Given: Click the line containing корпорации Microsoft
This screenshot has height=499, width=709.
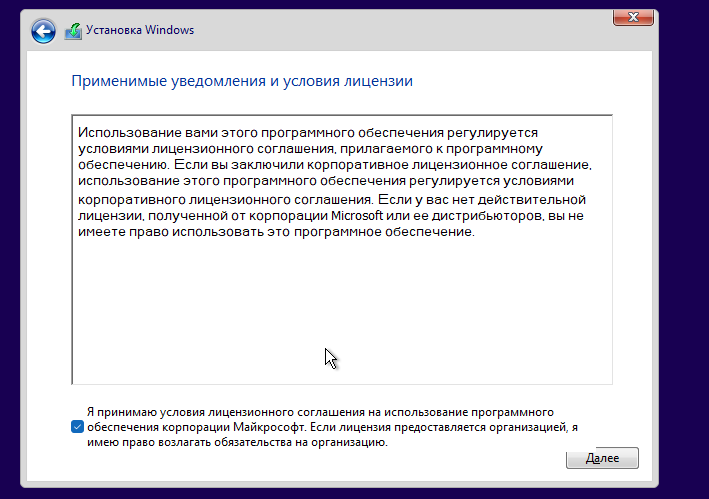Looking at the screenshot, I should click(x=331, y=216).
